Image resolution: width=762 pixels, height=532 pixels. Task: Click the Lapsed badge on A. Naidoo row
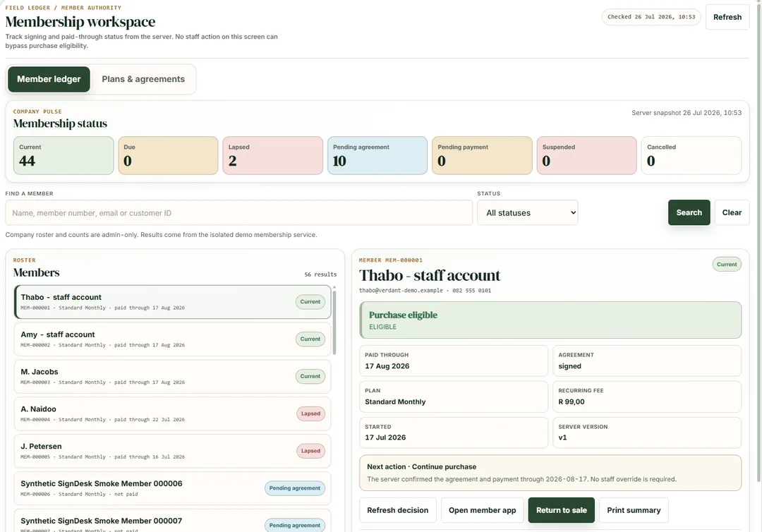point(310,414)
